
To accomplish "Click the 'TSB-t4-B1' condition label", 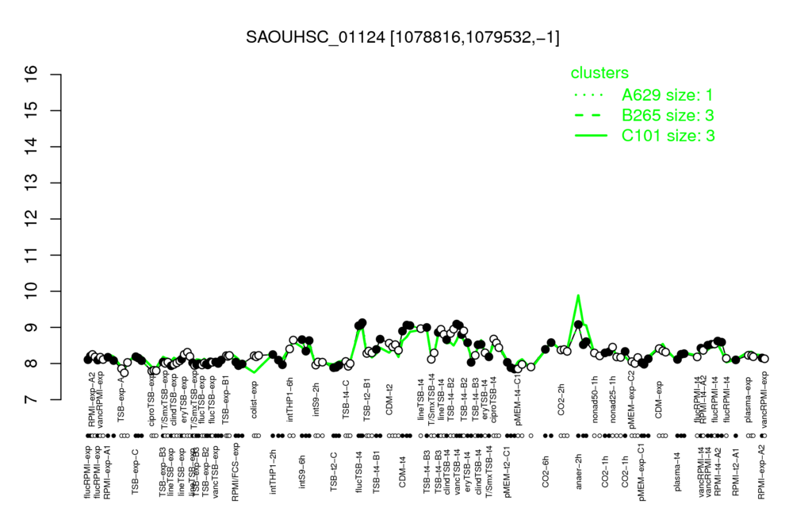I will pos(377,473).
